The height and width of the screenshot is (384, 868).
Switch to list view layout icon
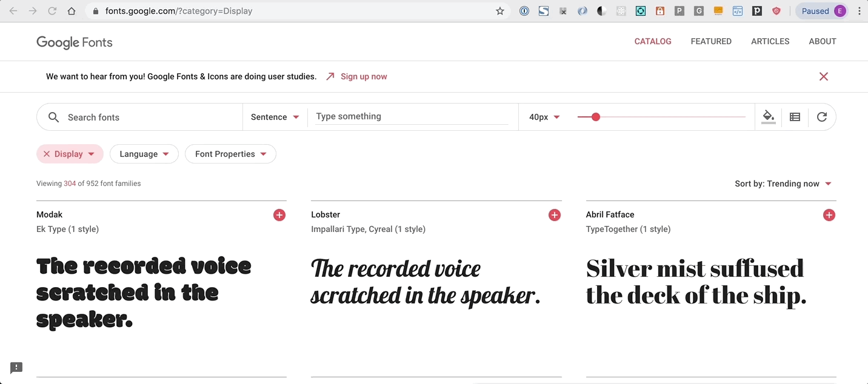pyautogui.click(x=795, y=117)
